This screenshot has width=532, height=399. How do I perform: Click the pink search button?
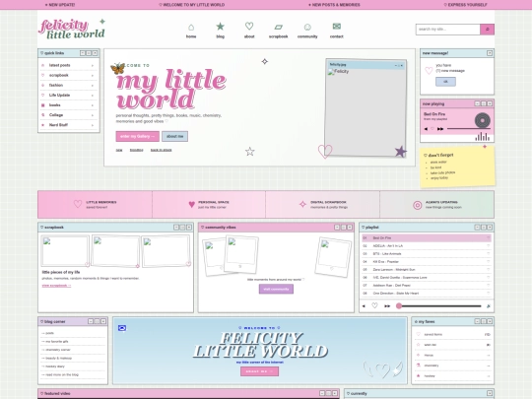488,30
